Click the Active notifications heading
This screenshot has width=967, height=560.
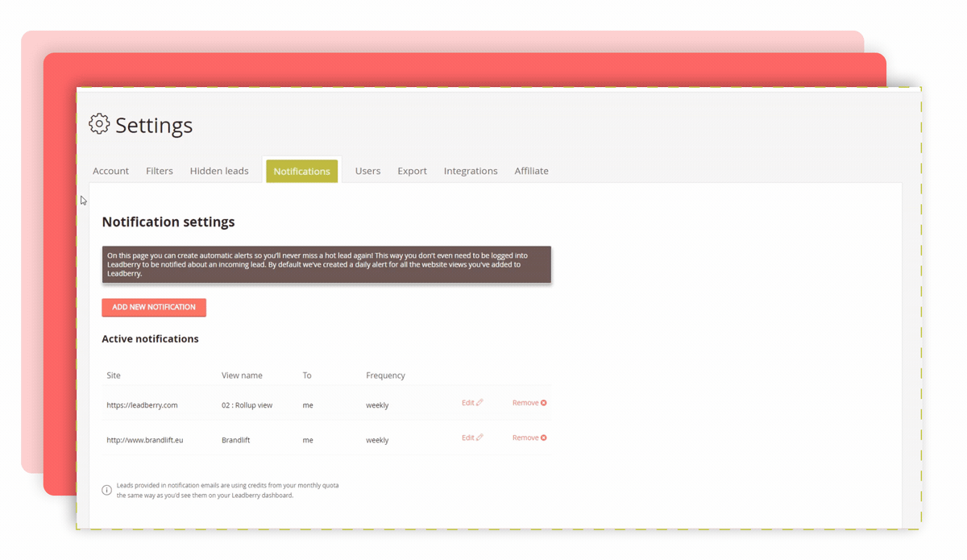(150, 339)
